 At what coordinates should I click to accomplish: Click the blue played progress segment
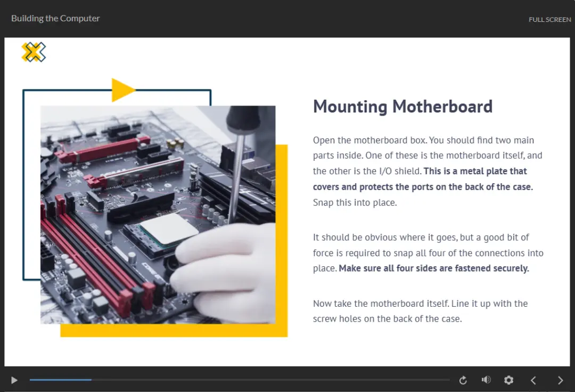point(60,380)
